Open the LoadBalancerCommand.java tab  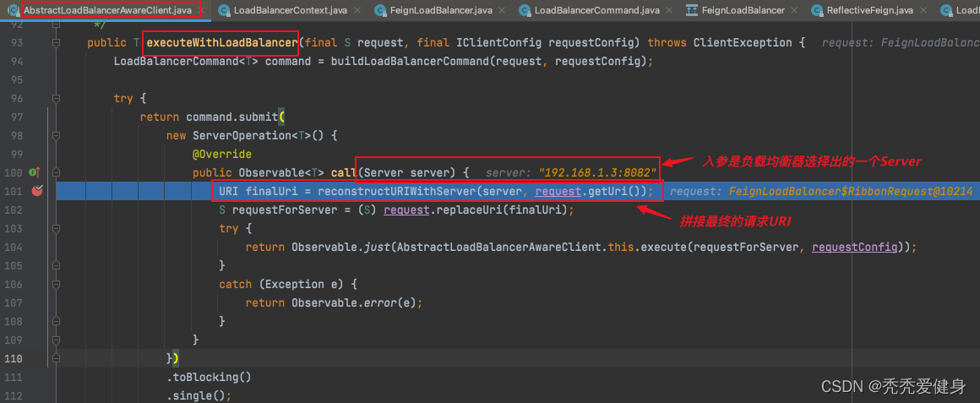click(597, 10)
